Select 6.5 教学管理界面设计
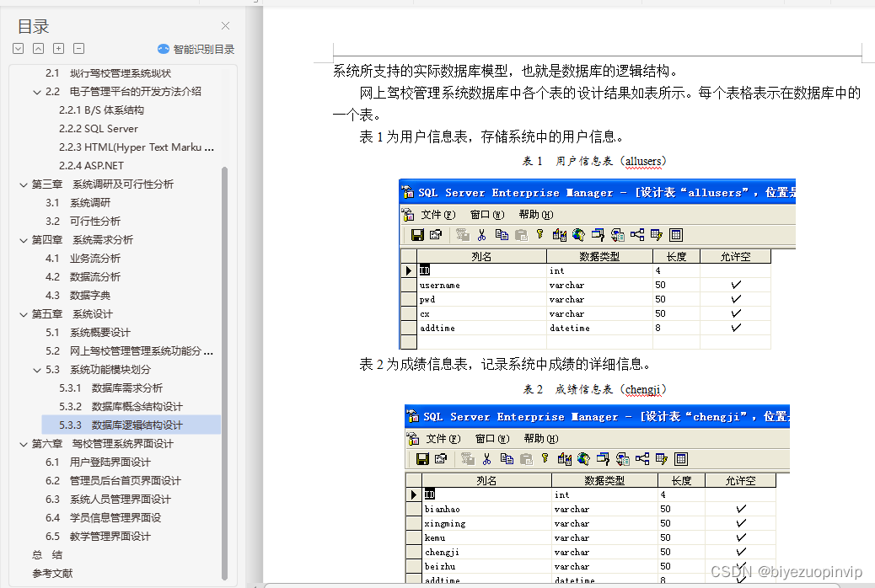Image resolution: width=875 pixels, height=588 pixels. point(99,536)
